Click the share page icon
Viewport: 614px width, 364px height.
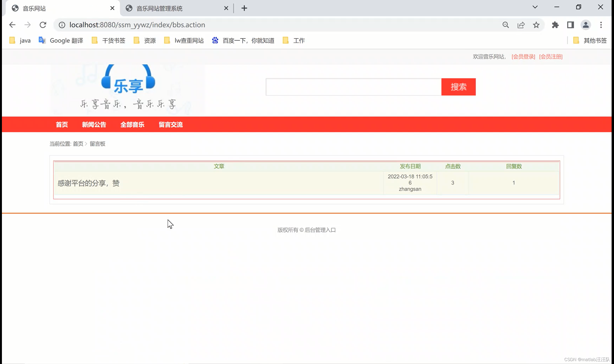point(521,25)
